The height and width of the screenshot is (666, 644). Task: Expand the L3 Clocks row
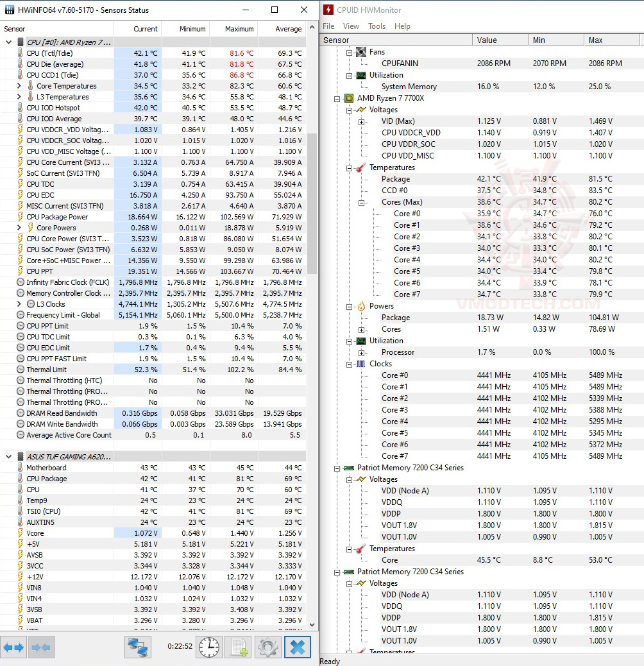tap(19, 304)
